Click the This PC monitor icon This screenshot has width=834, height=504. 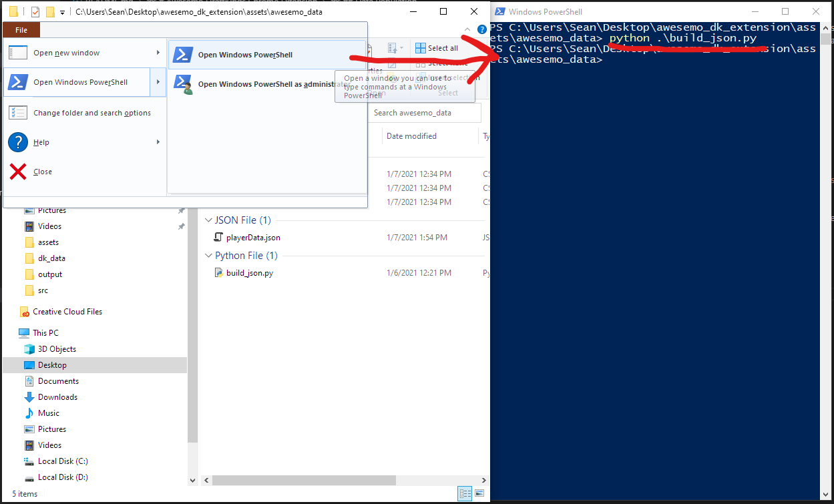(x=25, y=332)
